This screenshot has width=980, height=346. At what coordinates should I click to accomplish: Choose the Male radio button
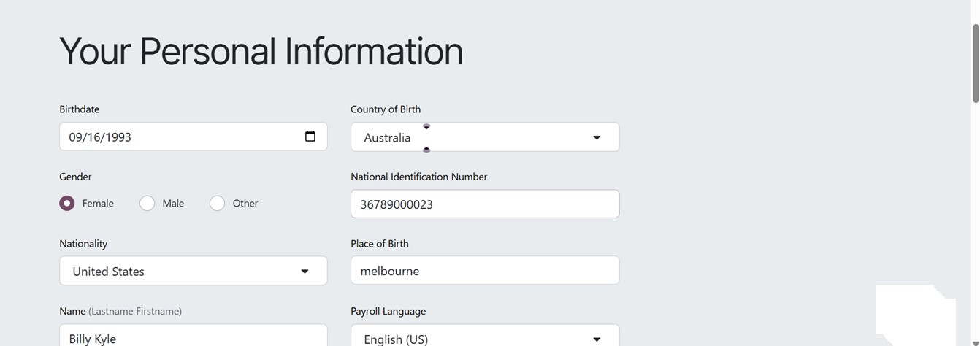point(148,203)
